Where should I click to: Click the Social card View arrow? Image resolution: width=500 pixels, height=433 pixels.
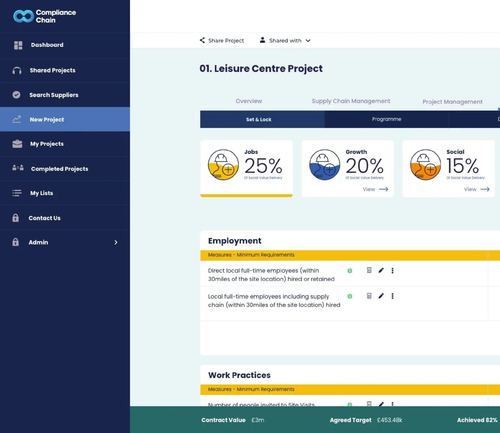click(x=485, y=189)
